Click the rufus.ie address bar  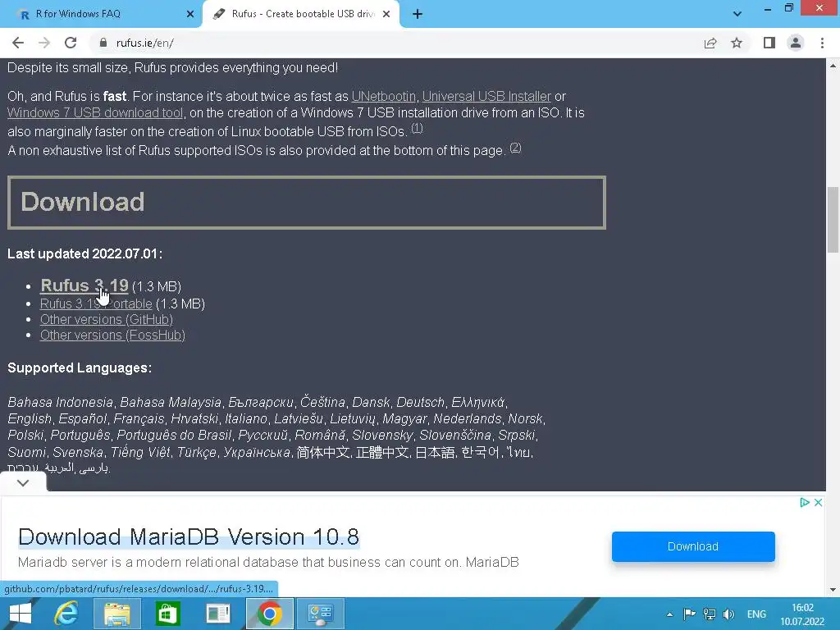pyautogui.click(x=396, y=43)
